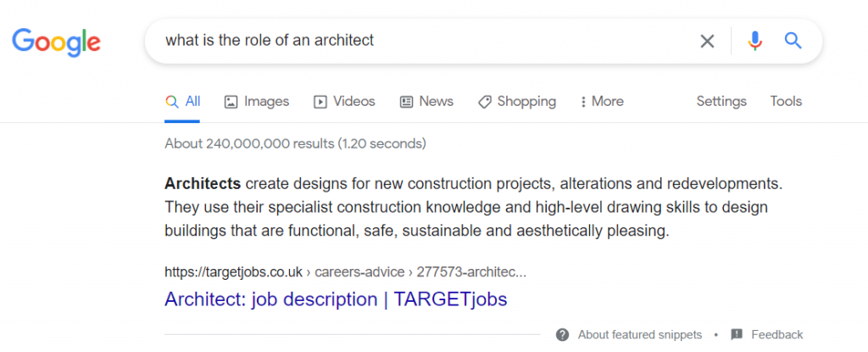
Task: Switch to the Images tab label
Action: (267, 102)
